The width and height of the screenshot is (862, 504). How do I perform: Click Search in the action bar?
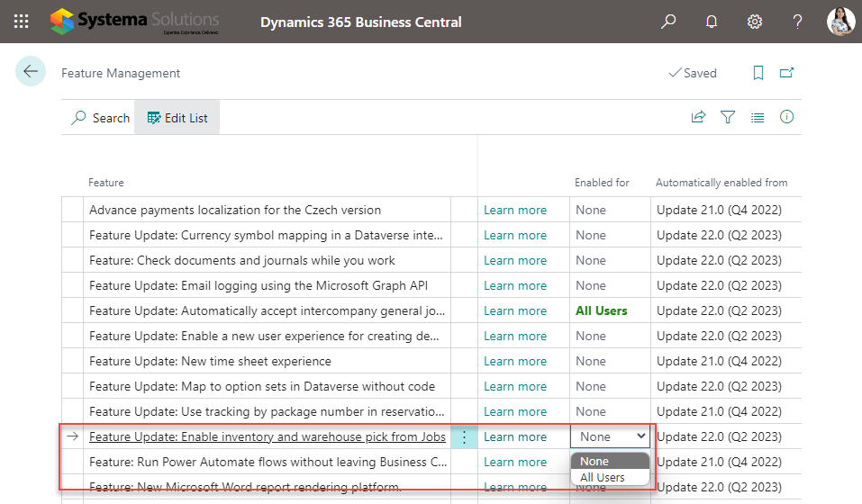coord(101,118)
